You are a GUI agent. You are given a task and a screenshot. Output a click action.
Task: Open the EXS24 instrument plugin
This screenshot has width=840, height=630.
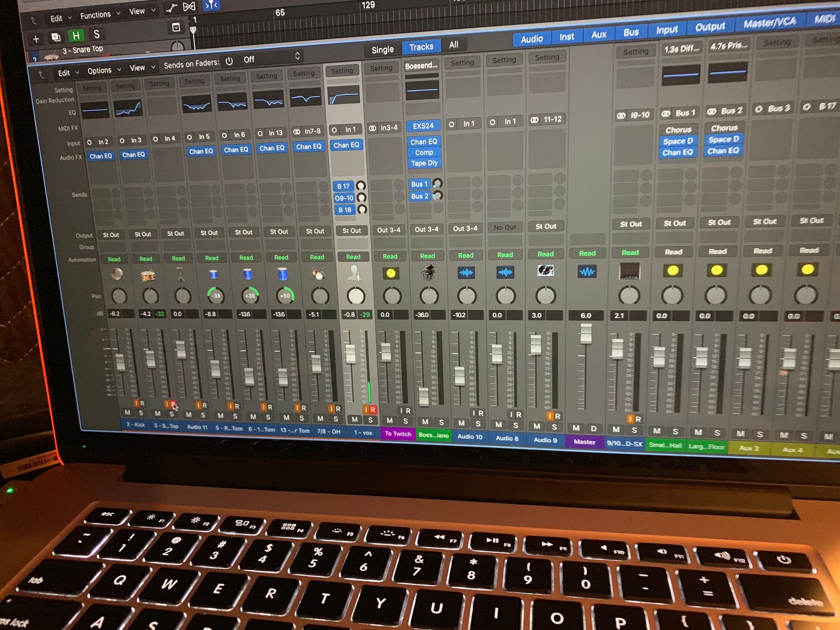pos(423,126)
